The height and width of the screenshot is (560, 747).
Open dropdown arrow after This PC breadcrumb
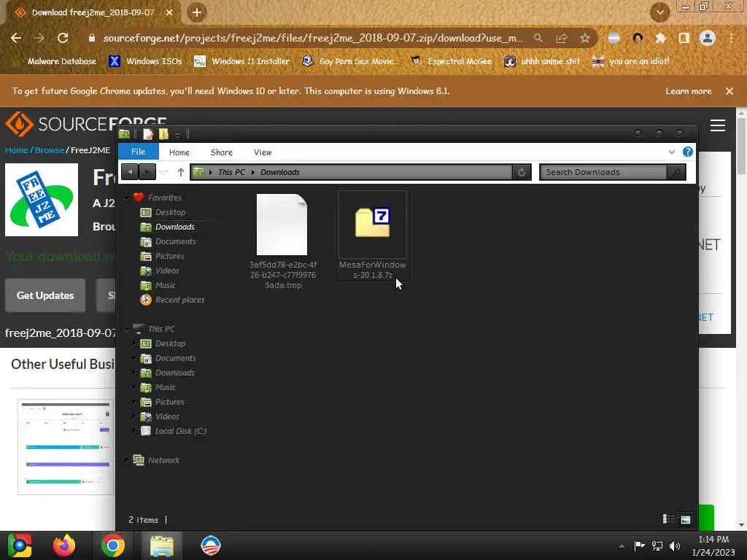(253, 172)
